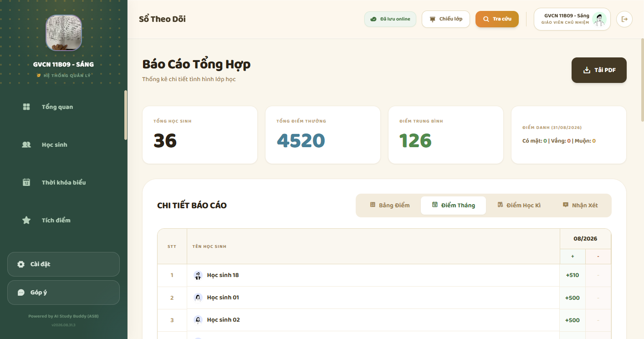Click the +510 score of Học sinh 18
644x339 pixels.
(572, 275)
